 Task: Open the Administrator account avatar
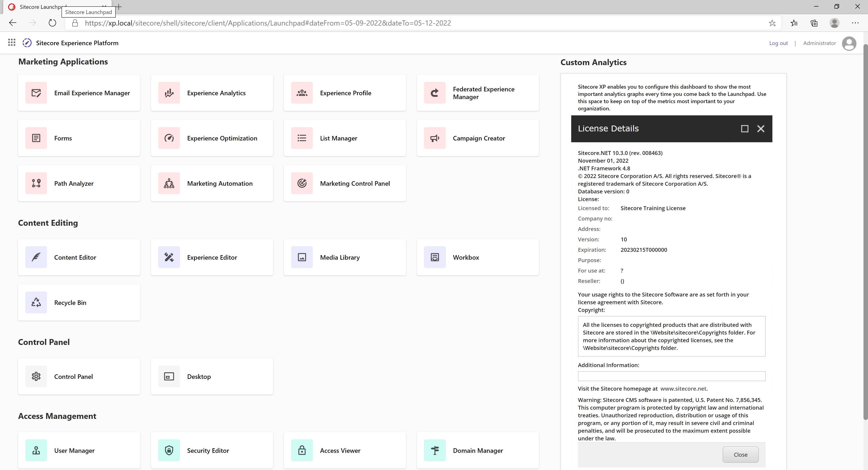click(849, 43)
